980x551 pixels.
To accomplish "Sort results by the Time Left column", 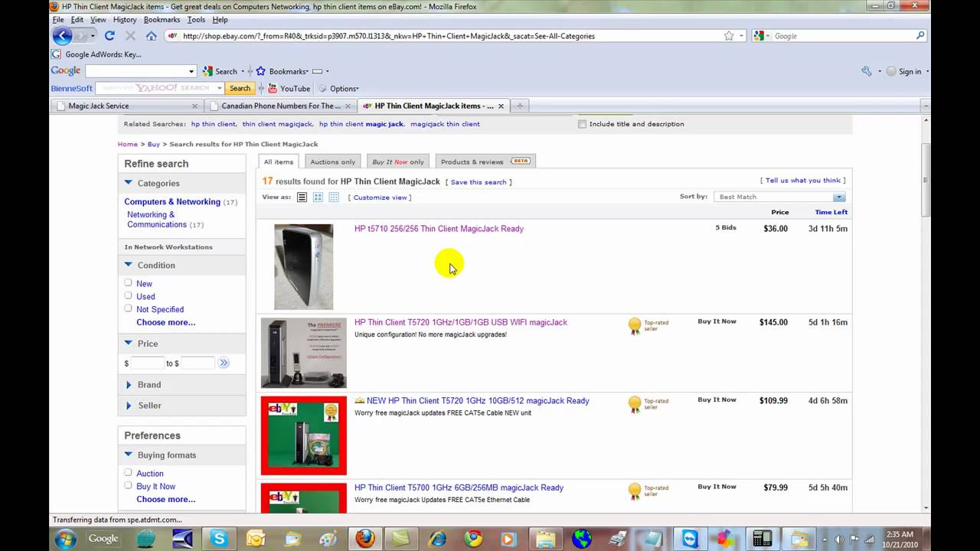I will [x=831, y=212].
